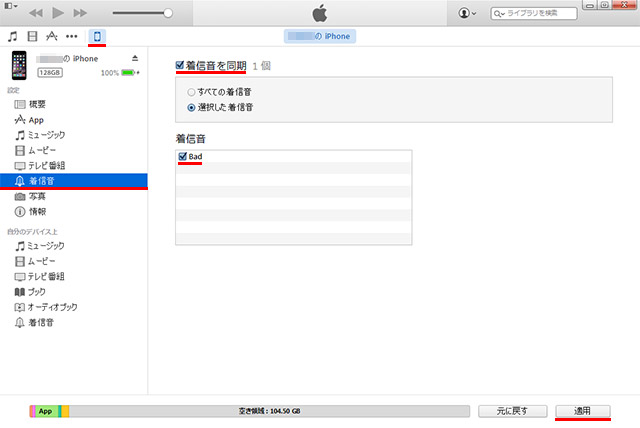This screenshot has width=640, height=428.
Task: Uncheck the Bad ringtone checkbox
Action: click(182, 157)
